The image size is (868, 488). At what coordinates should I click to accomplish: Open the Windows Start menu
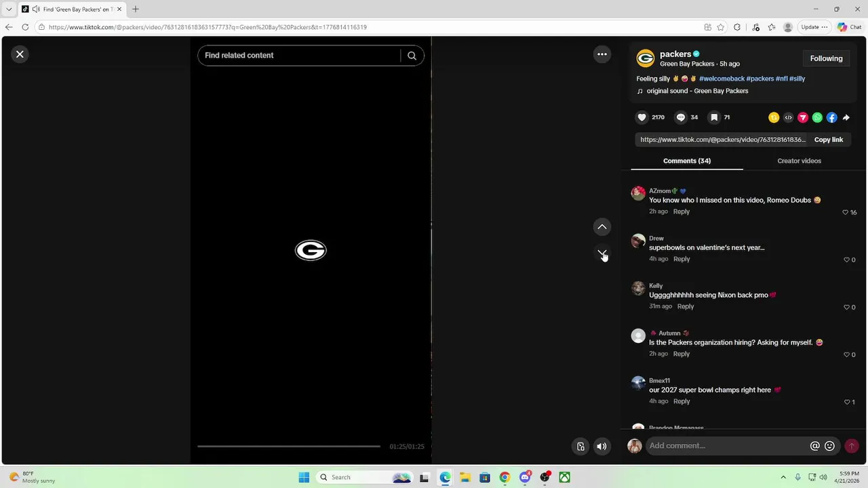(x=304, y=477)
